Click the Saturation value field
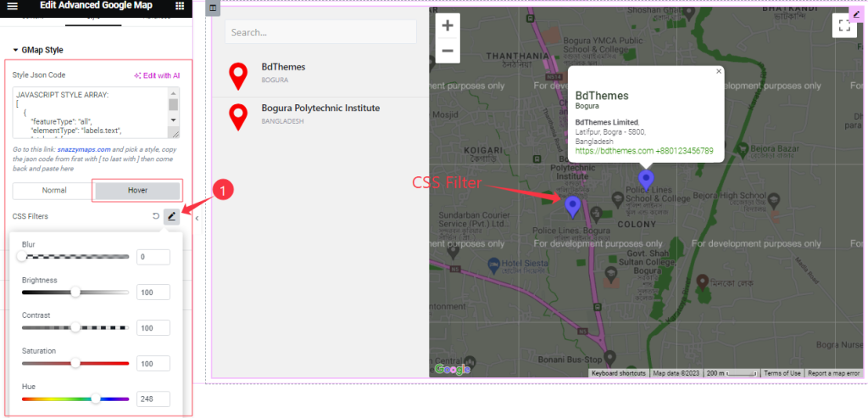Viewport: 868px width, 418px height. [153, 363]
